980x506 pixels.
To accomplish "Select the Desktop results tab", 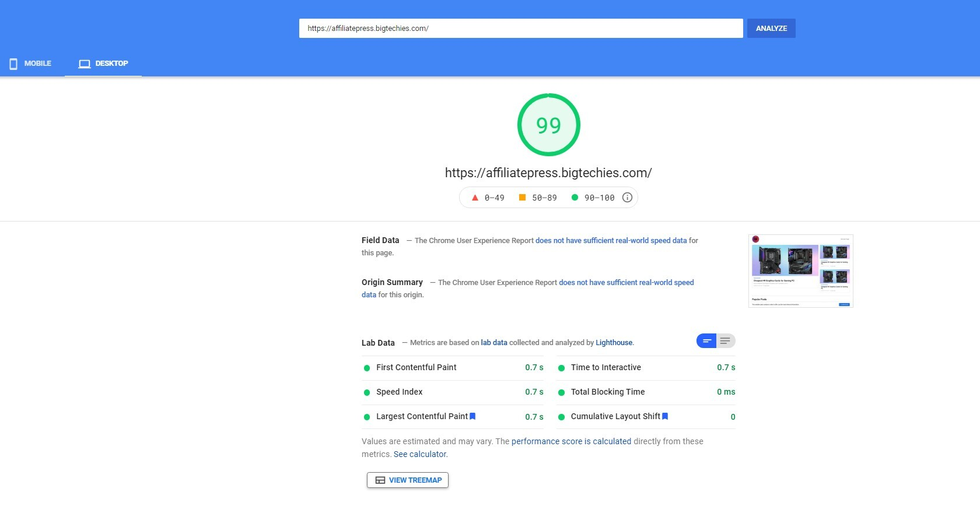I will [x=103, y=64].
